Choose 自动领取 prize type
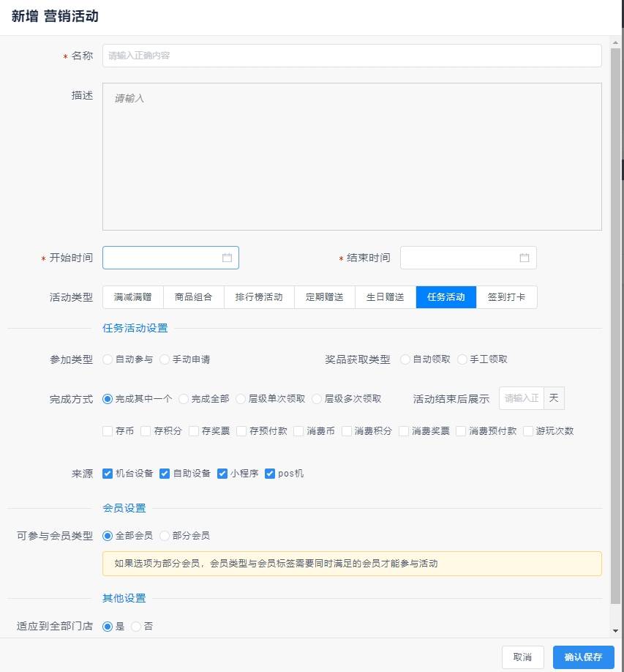Viewport: 624px width, 672px height. (x=405, y=359)
